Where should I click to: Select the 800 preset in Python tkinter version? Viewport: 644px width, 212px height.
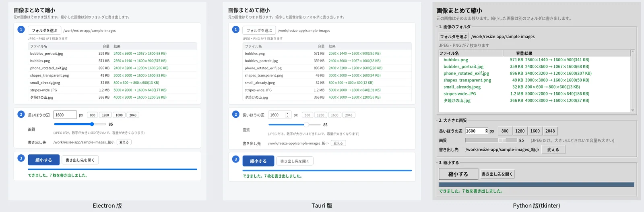[505, 131]
